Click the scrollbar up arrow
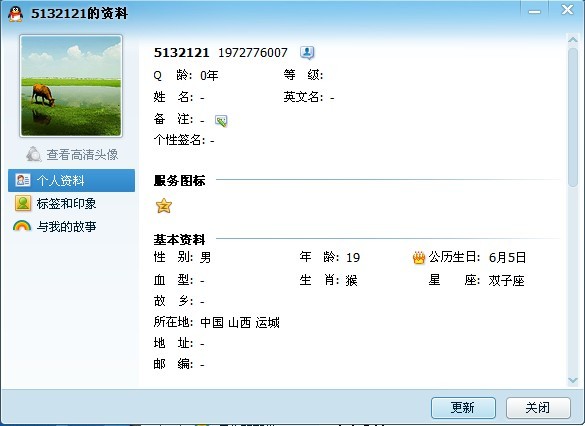 coord(573,39)
